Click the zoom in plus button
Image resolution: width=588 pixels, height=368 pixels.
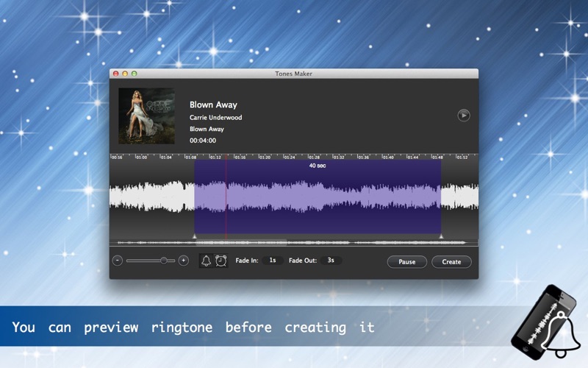[184, 261]
